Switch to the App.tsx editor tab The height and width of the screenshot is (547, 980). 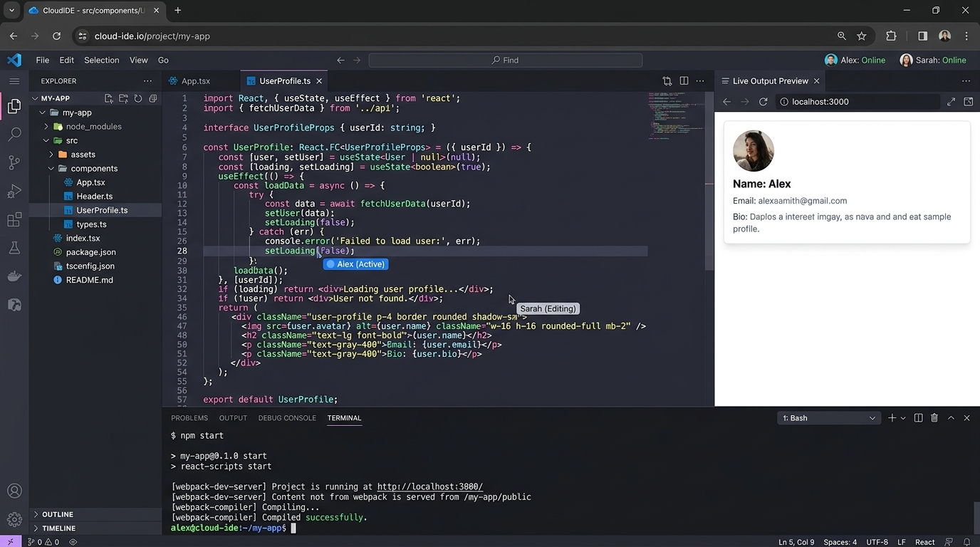click(196, 81)
